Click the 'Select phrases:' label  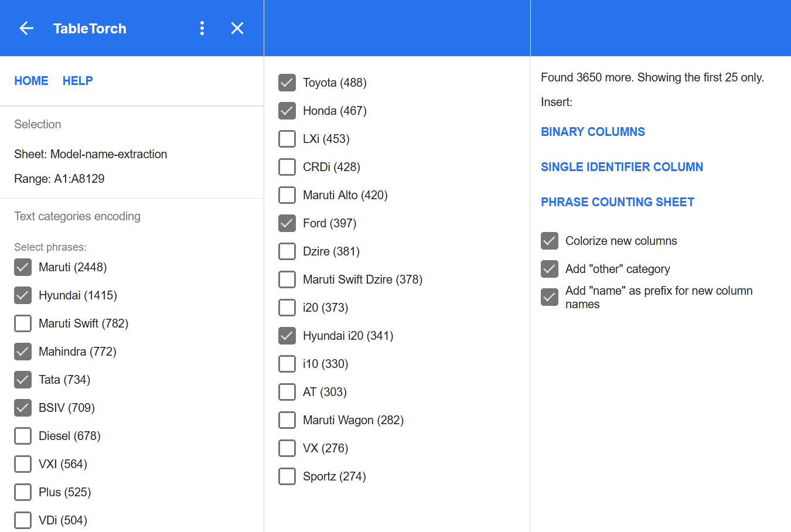tap(50, 247)
